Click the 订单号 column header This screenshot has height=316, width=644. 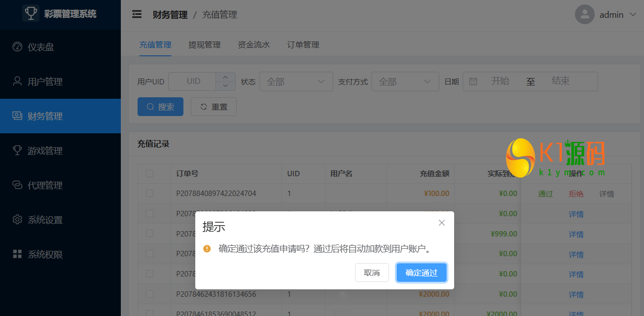187,174
